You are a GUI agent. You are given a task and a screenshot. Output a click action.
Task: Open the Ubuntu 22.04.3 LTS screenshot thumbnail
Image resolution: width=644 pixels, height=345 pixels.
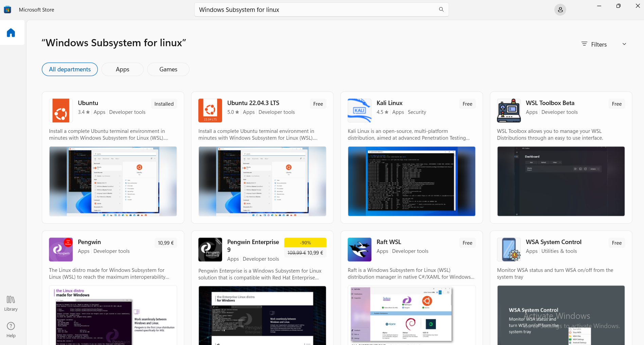(x=262, y=181)
